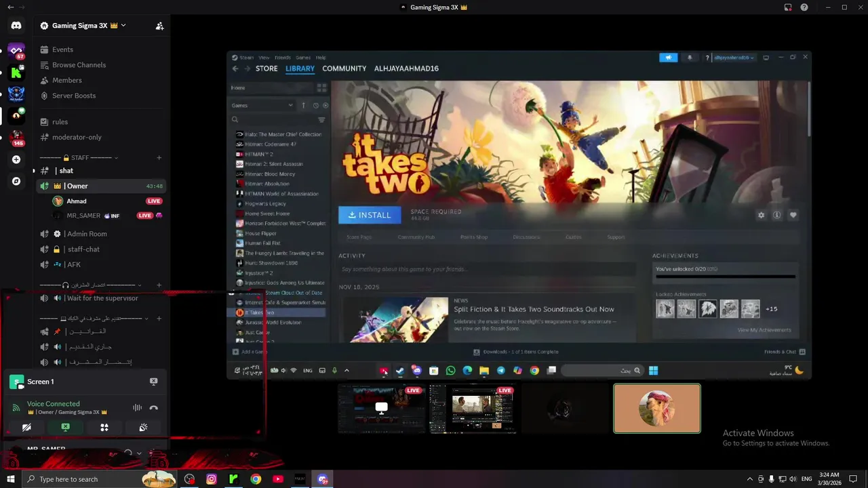Toggle Steam Big Picture mode icon
This screenshot has height=488, width=868.
click(766, 58)
